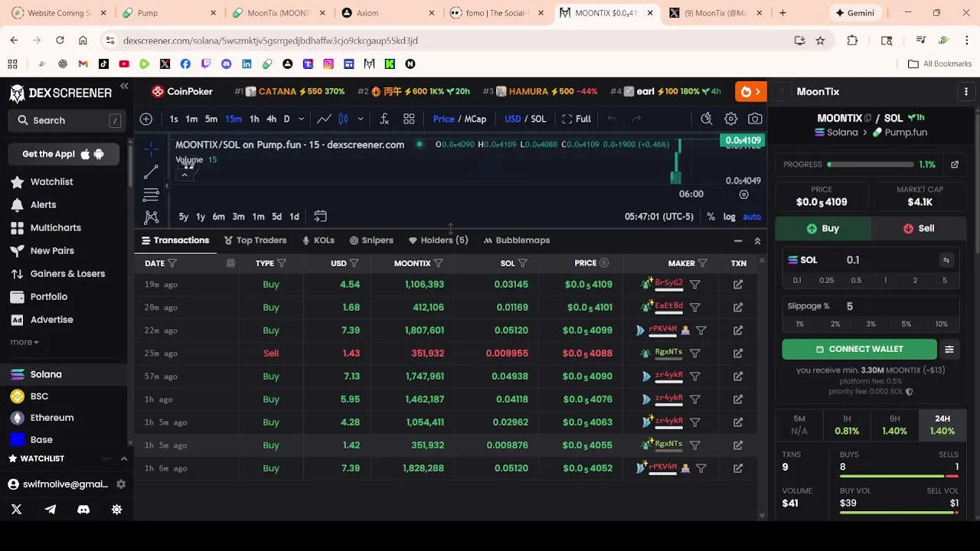
Task: Expand the chart style dropdown arrow
Action: [x=361, y=119]
